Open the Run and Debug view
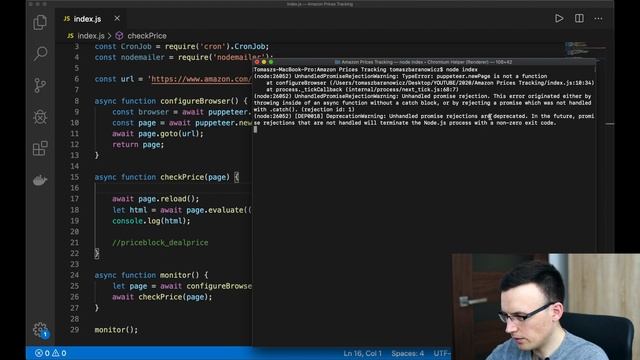Screen dimensions: 640x360 coord(40,117)
